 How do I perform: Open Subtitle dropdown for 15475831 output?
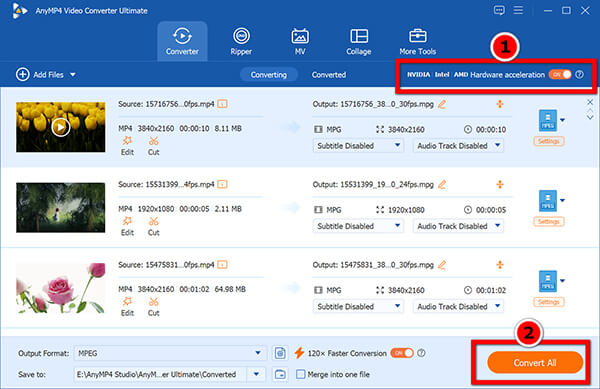[x=358, y=306]
